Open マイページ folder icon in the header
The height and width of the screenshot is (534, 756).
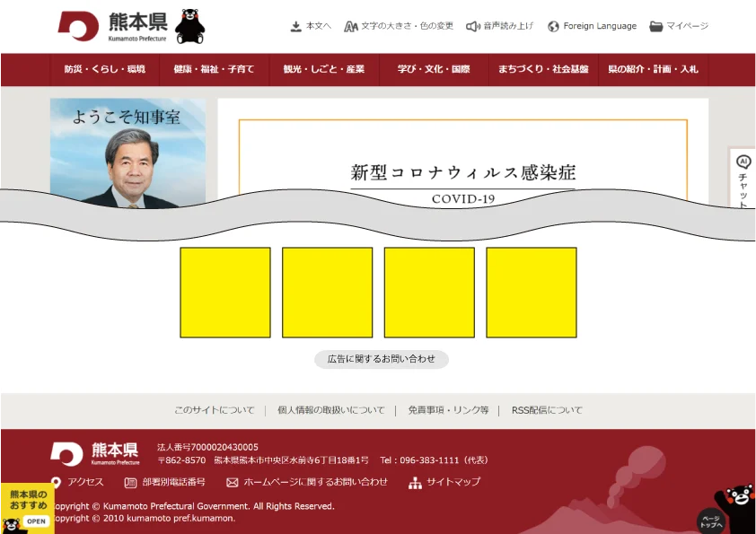(656, 26)
